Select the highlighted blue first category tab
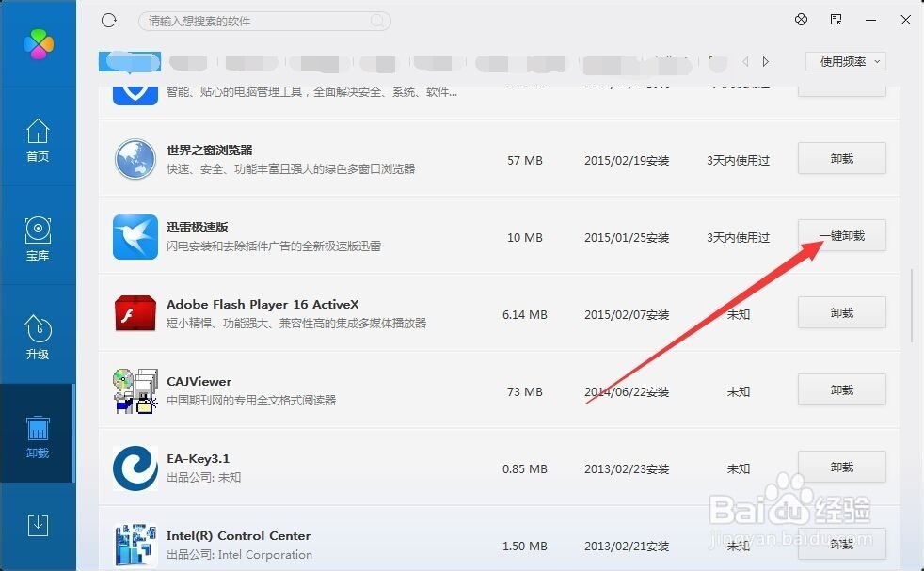 130,62
